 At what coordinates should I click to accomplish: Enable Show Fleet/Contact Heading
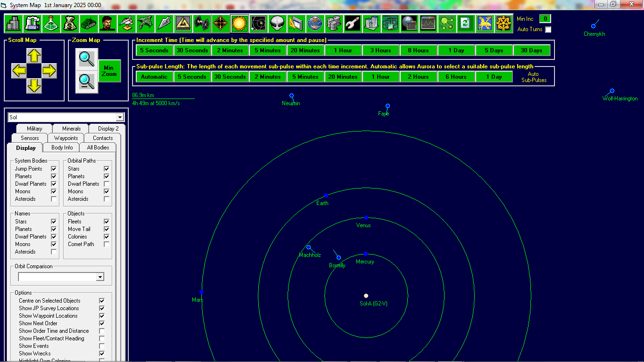(102, 338)
